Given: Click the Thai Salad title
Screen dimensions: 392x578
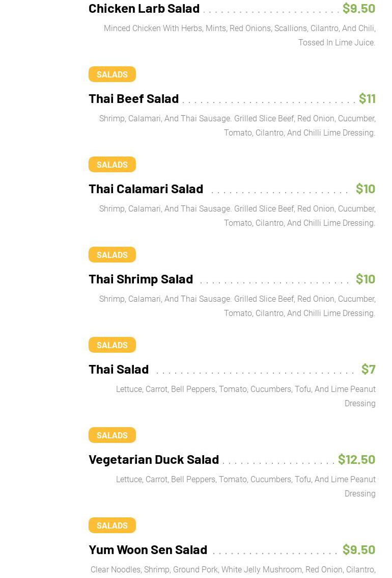Looking at the screenshot, I should click(119, 369).
